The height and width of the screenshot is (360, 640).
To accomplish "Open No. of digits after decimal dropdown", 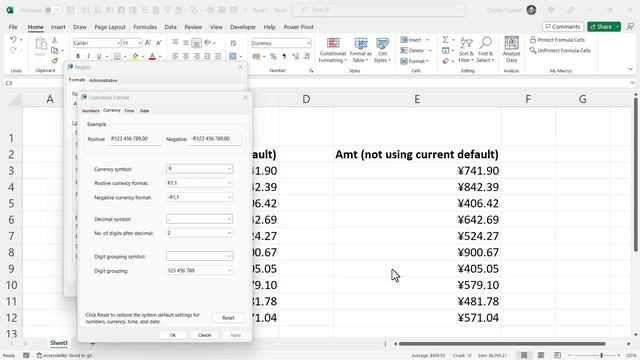I will tap(229, 233).
